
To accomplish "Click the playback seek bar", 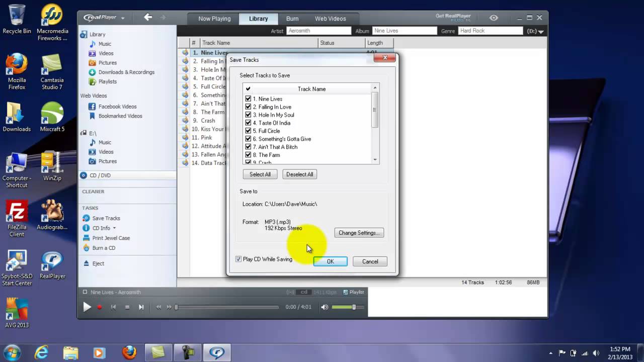I will click(x=226, y=307).
